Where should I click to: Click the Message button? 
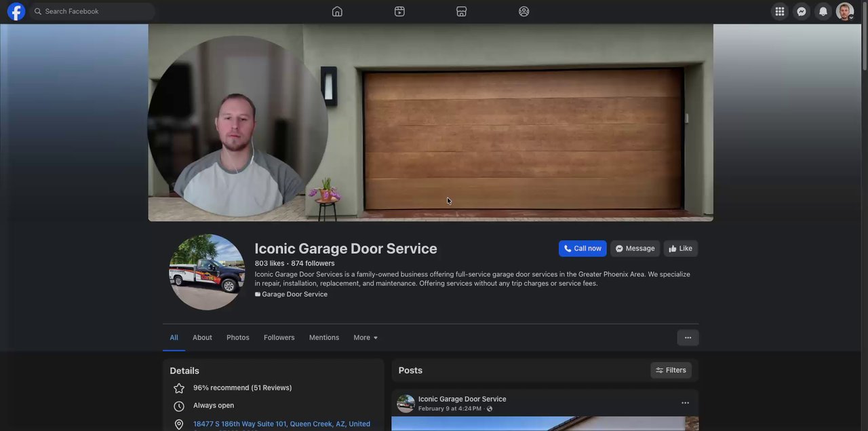[635, 248]
